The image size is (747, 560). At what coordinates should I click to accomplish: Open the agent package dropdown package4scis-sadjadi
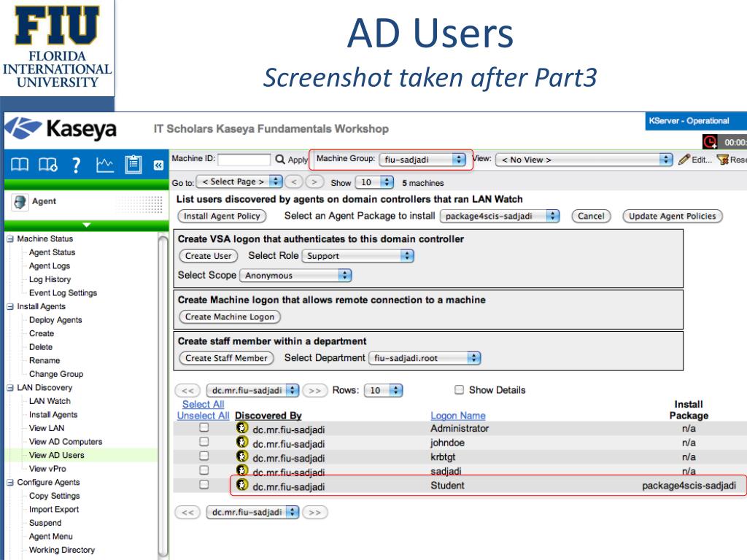tap(499, 216)
